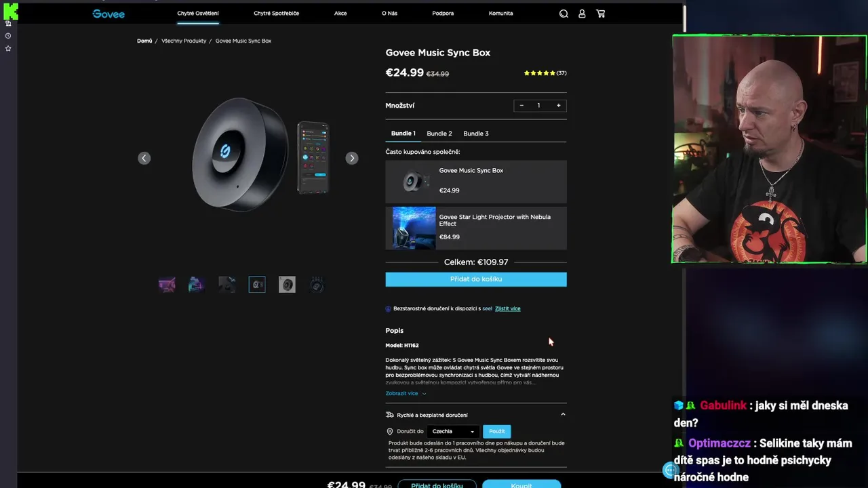Screen dimensions: 868x488
Task: Increase quantity with plus button
Action: (559, 105)
